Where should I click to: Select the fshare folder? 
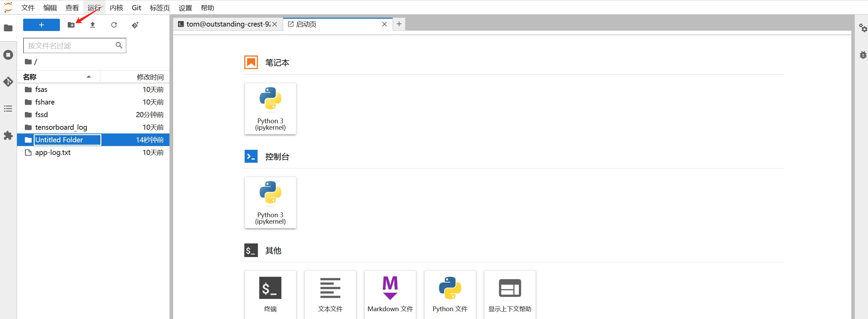93,102
